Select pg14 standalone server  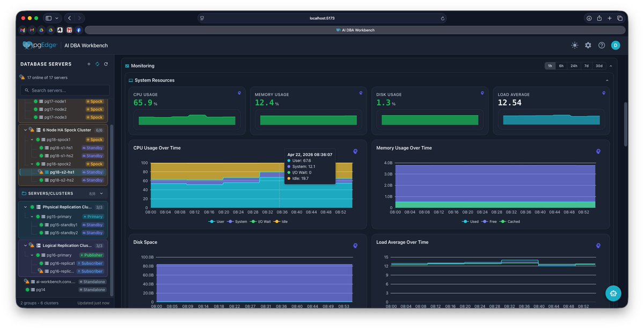click(x=40, y=290)
